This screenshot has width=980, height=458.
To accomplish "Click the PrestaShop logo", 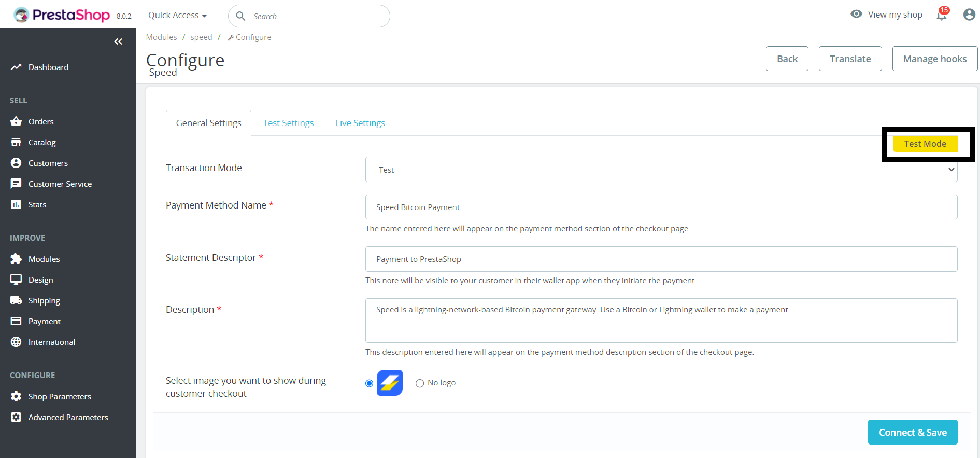I will (62, 15).
